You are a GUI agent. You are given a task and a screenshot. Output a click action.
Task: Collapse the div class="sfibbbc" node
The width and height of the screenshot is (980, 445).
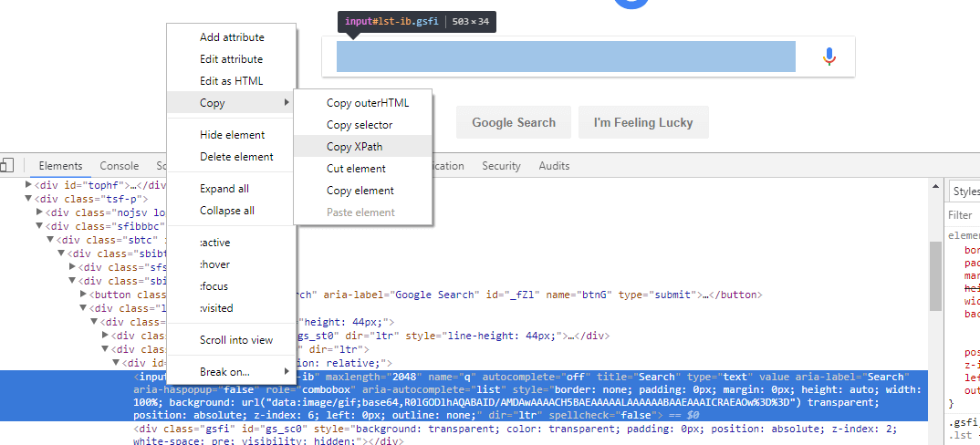click(39, 226)
